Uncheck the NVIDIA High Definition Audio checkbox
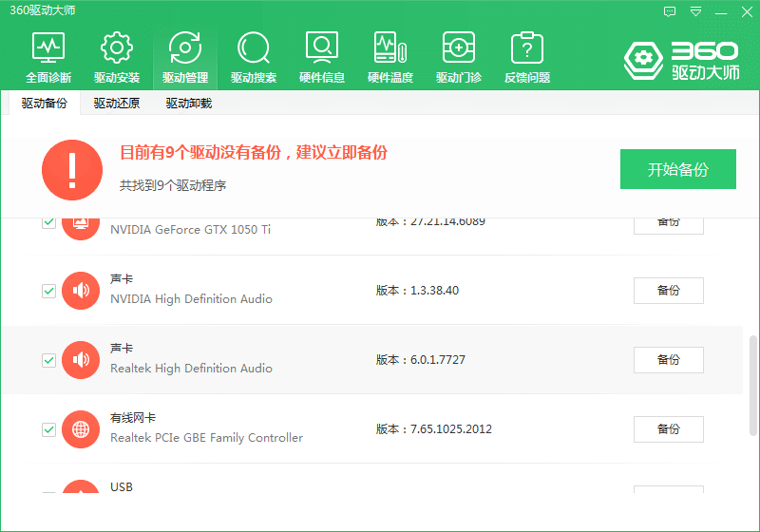The height and width of the screenshot is (532, 760). (49, 291)
